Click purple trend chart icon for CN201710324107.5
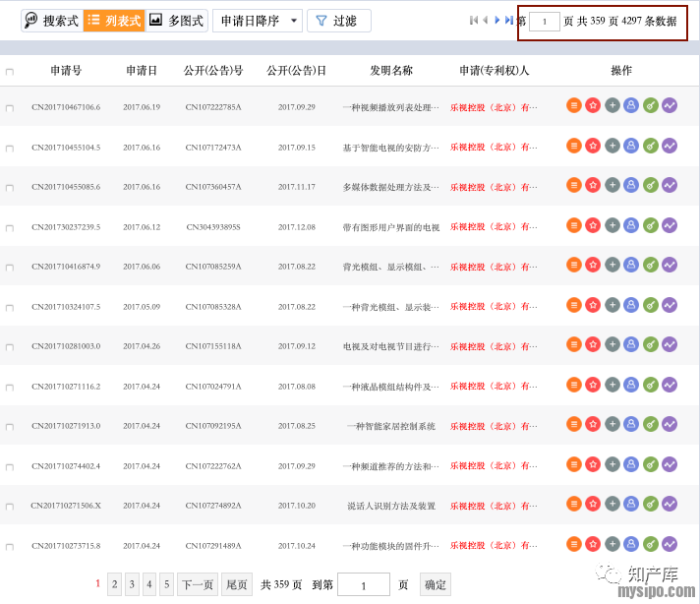The image size is (700, 604). (670, 305)
